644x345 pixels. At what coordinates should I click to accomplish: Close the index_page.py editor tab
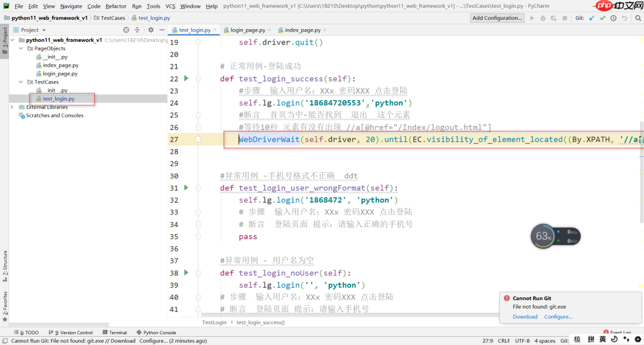point(324,30)
